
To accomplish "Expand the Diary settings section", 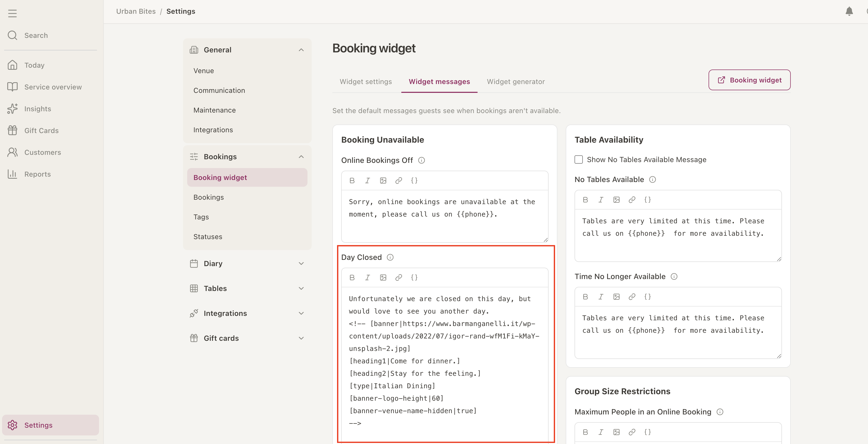I will point(301,264).
